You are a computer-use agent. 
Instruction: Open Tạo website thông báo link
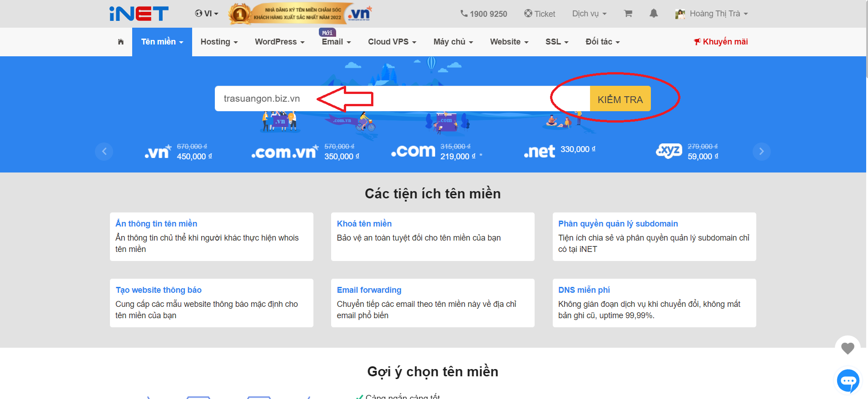[159, 290]
